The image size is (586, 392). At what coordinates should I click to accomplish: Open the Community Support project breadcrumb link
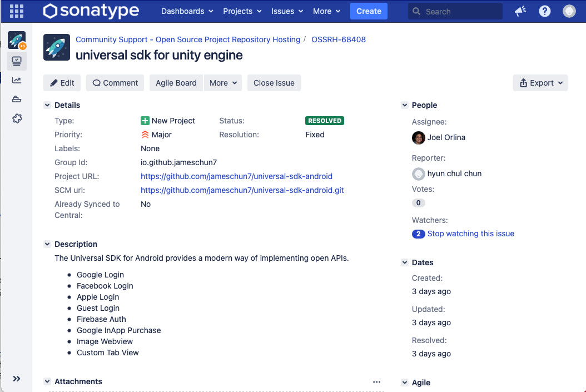pyautogui.click(x=188, y=39)
